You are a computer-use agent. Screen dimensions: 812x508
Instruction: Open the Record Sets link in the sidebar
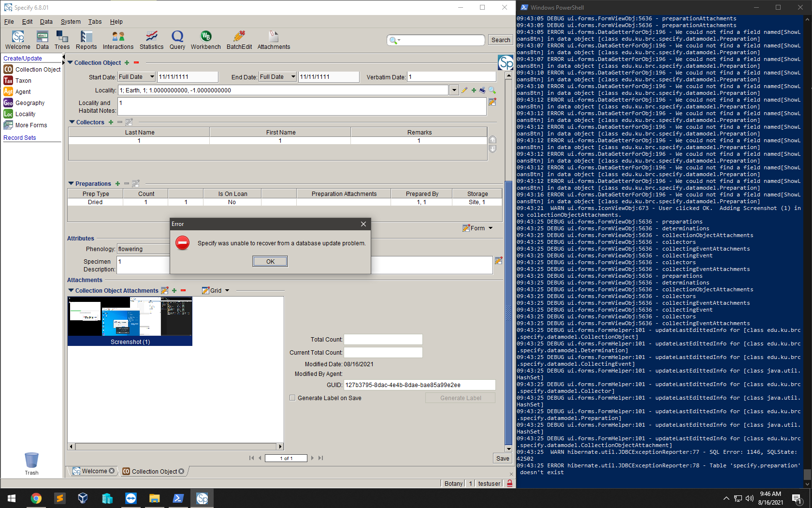pos(19,137)
